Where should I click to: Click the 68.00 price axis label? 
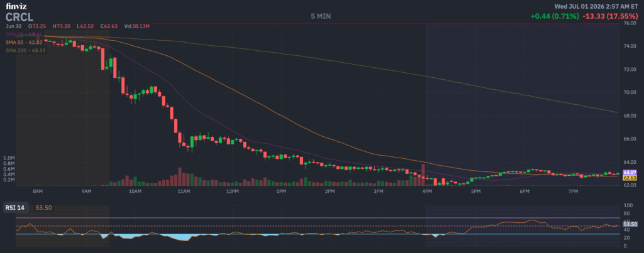pos(630,116)
